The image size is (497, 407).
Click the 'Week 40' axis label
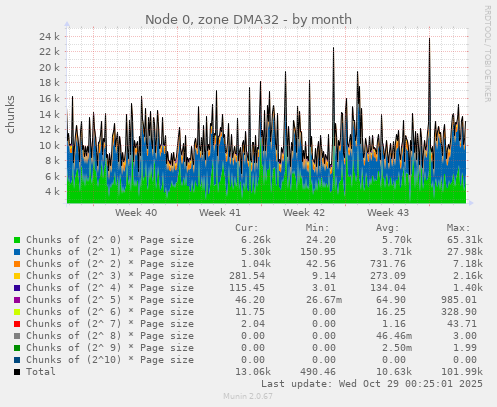pos(136,213)
